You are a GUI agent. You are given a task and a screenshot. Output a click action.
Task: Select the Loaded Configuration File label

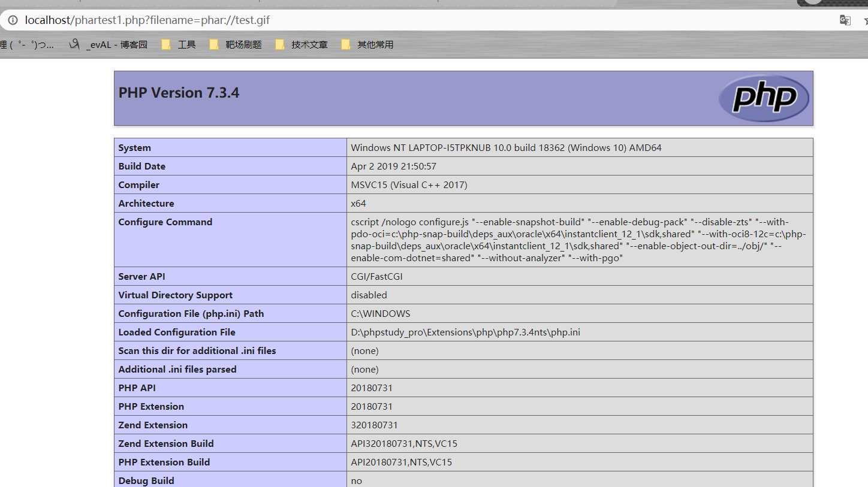click(177, 332)
